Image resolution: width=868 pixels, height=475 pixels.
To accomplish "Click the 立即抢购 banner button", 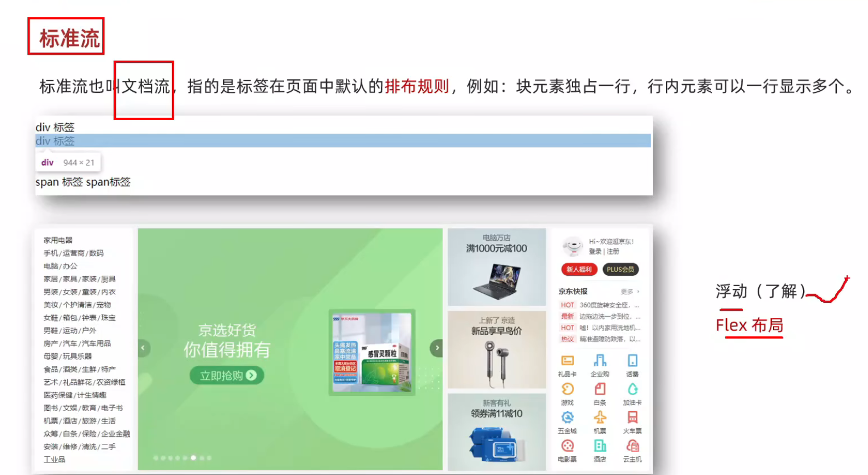I will [x=227, y=376].
